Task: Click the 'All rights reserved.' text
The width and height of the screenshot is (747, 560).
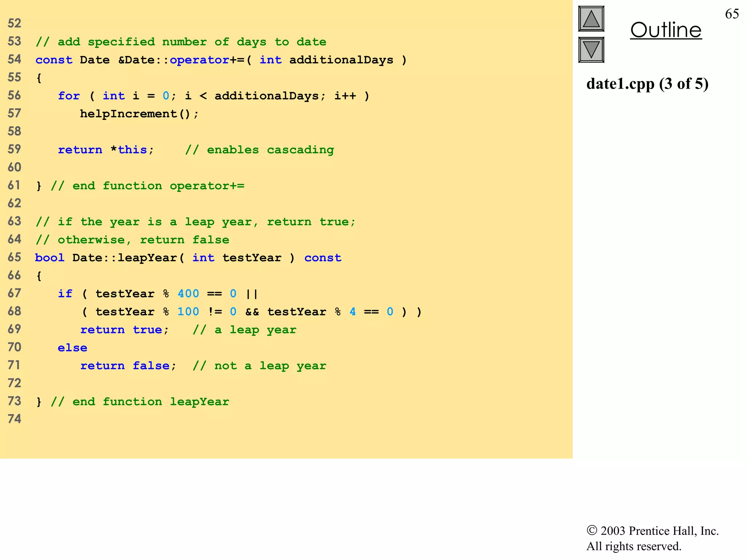Action: tap(634, 546)
